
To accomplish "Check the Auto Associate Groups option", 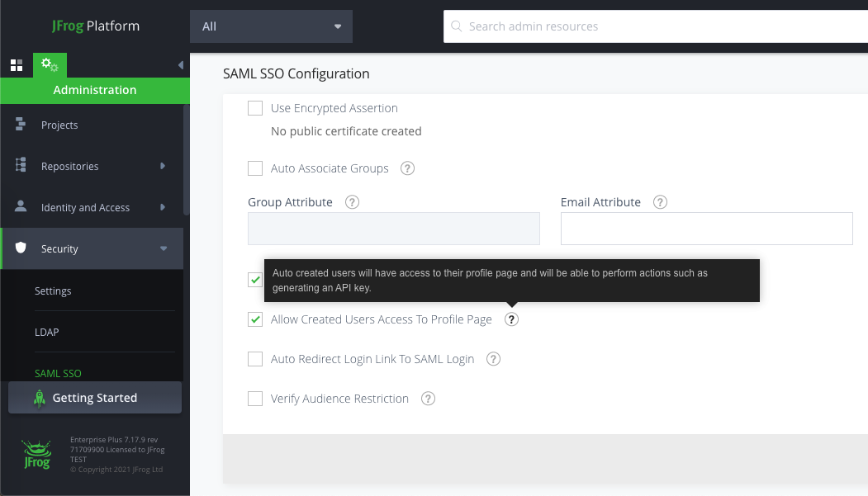I will point(255,168).
